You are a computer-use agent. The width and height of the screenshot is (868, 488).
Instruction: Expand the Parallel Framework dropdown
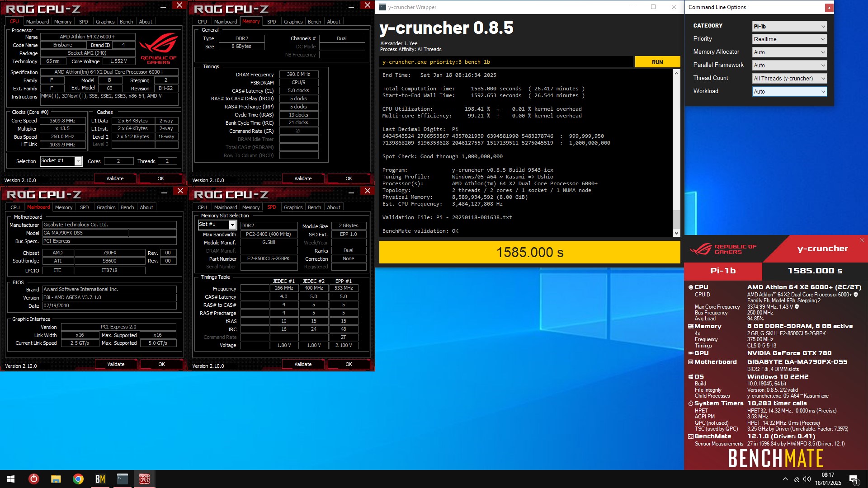[x=789, y=66]
